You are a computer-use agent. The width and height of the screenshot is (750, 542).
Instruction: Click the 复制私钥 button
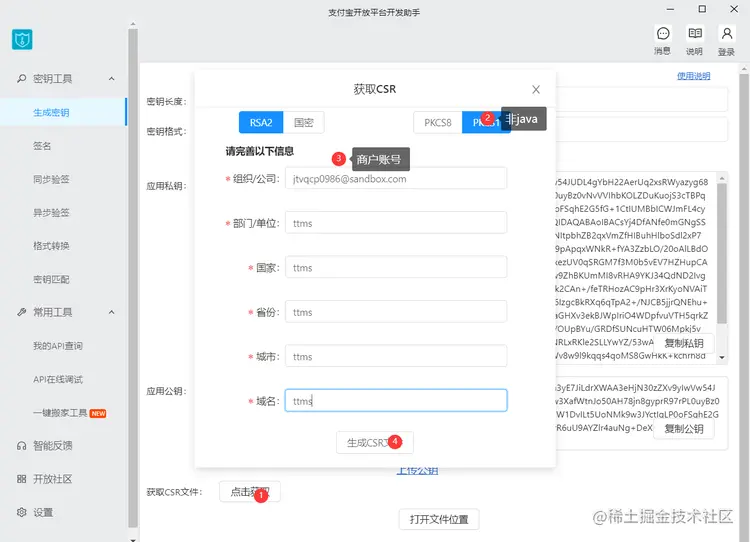click(x=684, y=343)
